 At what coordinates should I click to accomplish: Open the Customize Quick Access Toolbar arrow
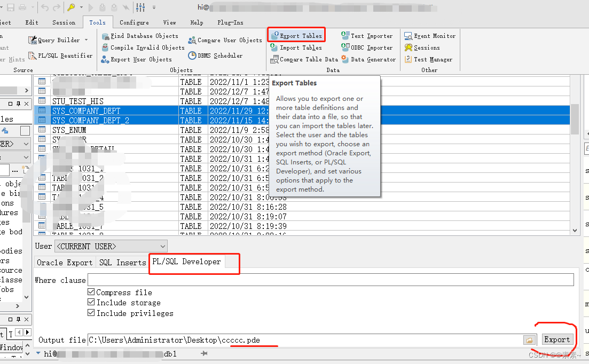pos(154,7)
